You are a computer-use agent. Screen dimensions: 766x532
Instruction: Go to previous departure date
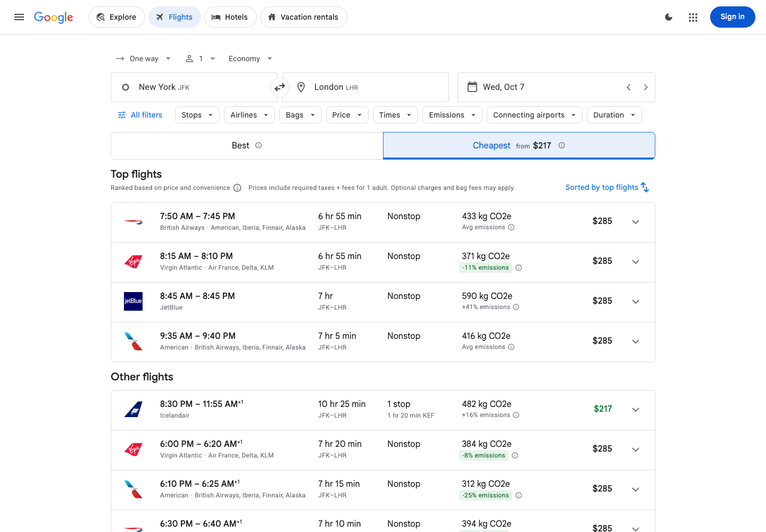click(628, 87)
